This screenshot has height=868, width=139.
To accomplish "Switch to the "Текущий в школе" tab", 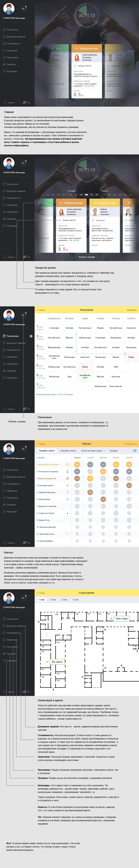I will (x=68, y=451).
